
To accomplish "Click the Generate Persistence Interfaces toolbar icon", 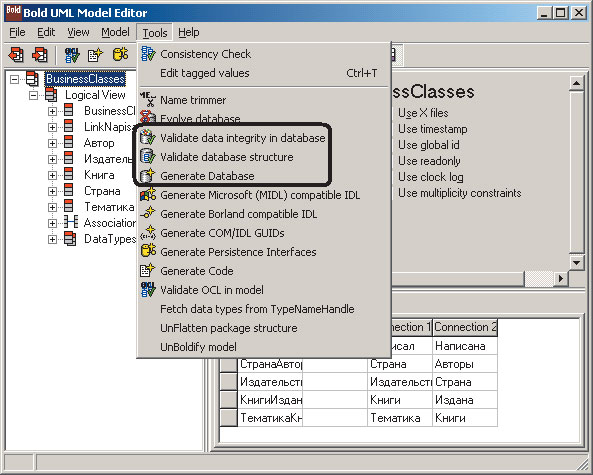I will 120,54.
